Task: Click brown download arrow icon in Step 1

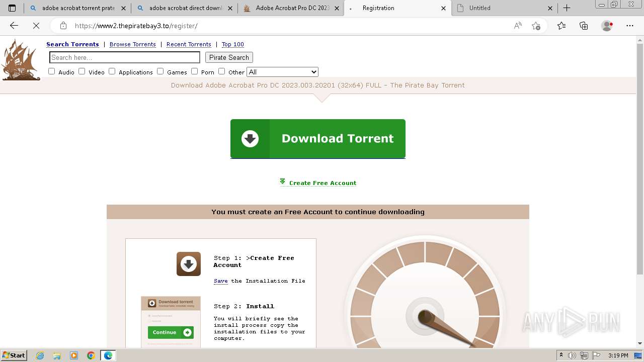Action: click(189, 264)
